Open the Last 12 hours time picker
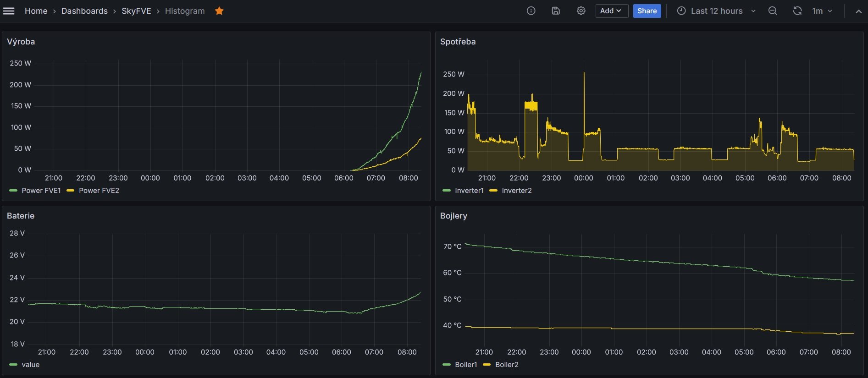The image size is (868, 378). [716, 11]
